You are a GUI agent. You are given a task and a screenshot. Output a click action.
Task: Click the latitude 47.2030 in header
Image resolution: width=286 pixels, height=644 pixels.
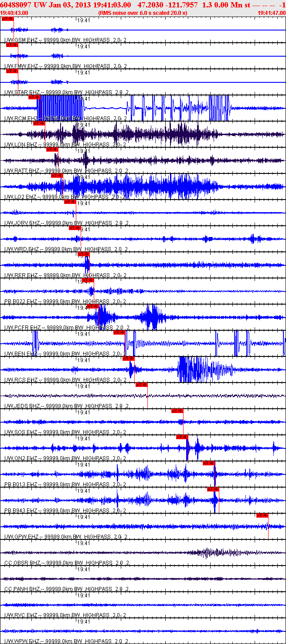coord(149,5)
